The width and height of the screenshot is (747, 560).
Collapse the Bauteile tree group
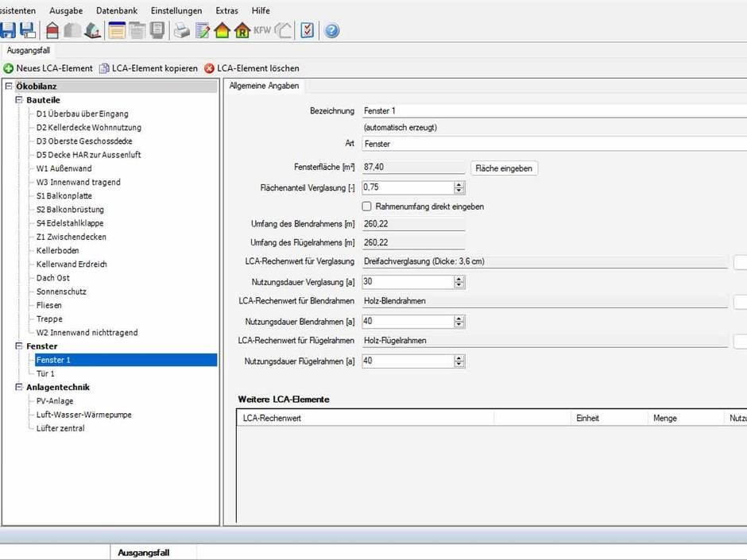click(19, 100)
